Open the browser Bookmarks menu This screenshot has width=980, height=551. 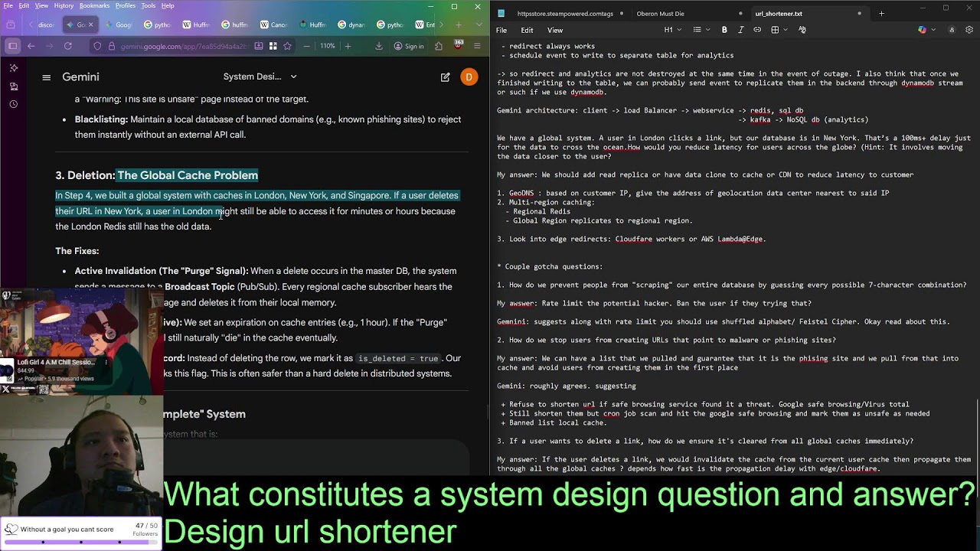95,5
